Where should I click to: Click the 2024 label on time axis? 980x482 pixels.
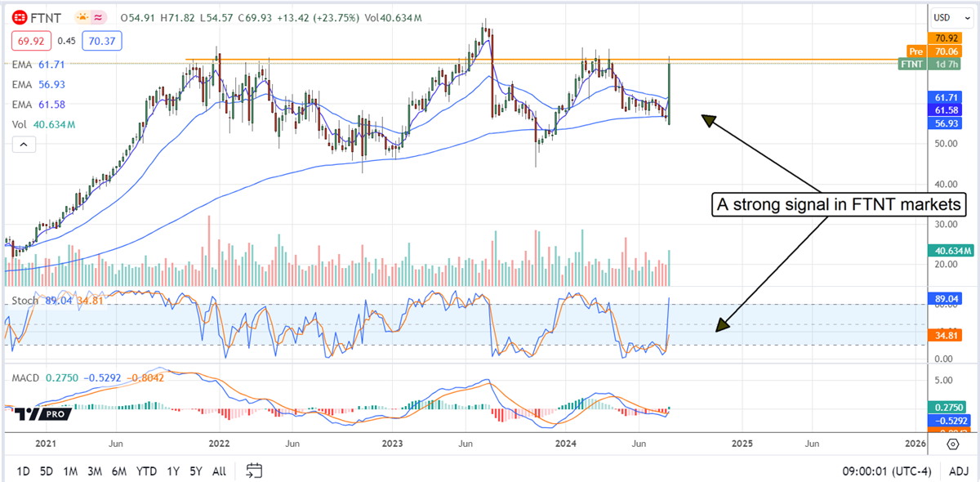567,443
